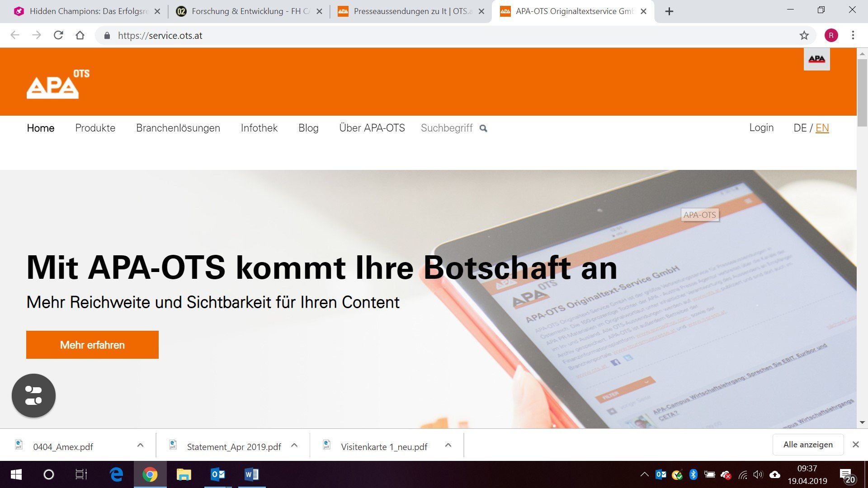This screenshot has height=488, width=868.
Task: Click the scrollbar down arrow
Action: coord(862,422)
